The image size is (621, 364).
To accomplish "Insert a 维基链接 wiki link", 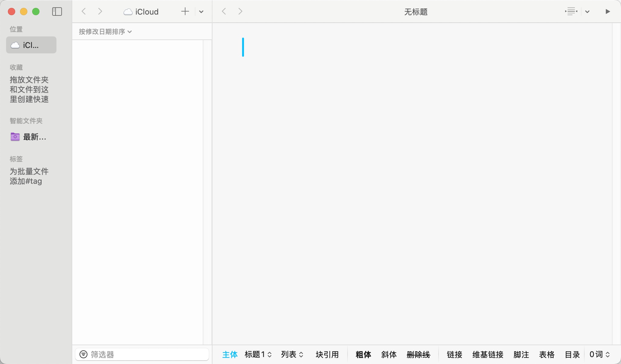I will (488, 354).
